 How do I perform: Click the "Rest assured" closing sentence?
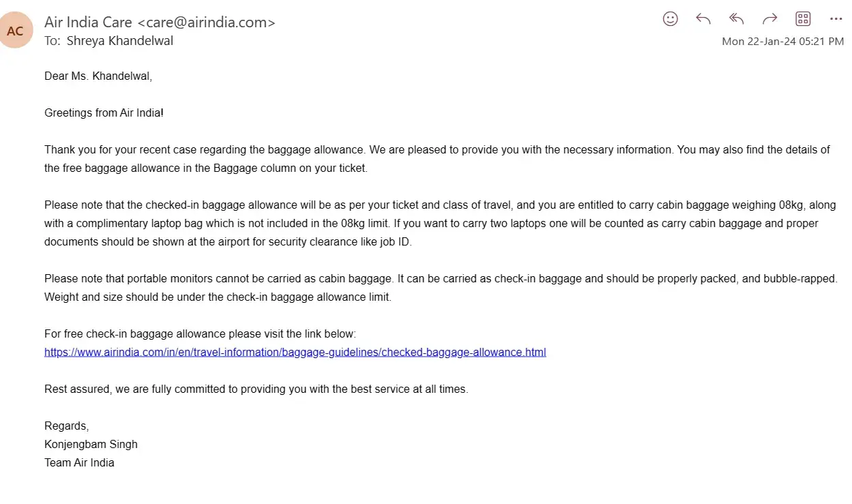click(256, 389)
